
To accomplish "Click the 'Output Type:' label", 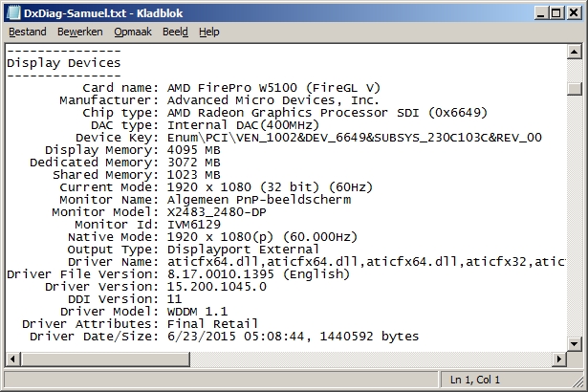I will click(113, 250).
